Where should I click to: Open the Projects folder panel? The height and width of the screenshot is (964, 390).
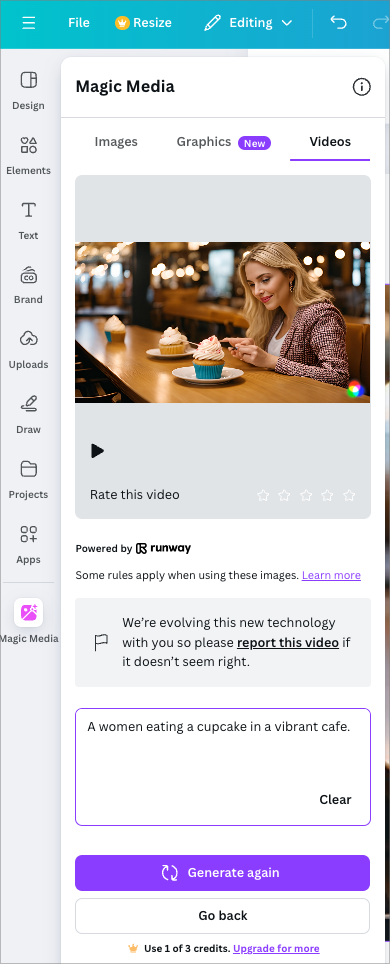pos(28,479)
